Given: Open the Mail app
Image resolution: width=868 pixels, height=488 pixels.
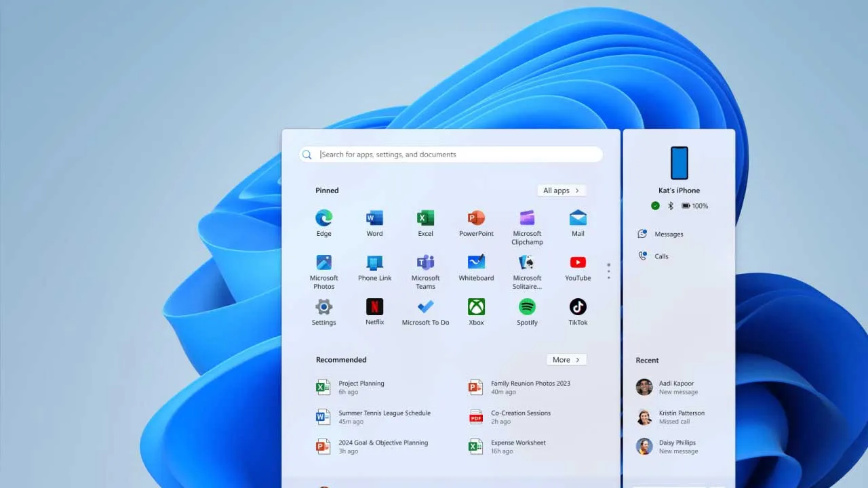Looking at the screenshot, I should 578,223.
